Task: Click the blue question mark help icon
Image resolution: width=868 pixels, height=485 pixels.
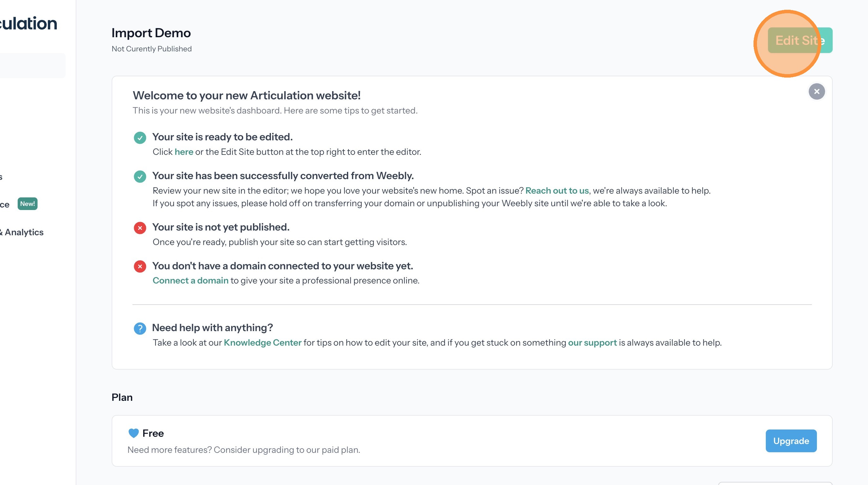Action: click(x=140, y=328)
